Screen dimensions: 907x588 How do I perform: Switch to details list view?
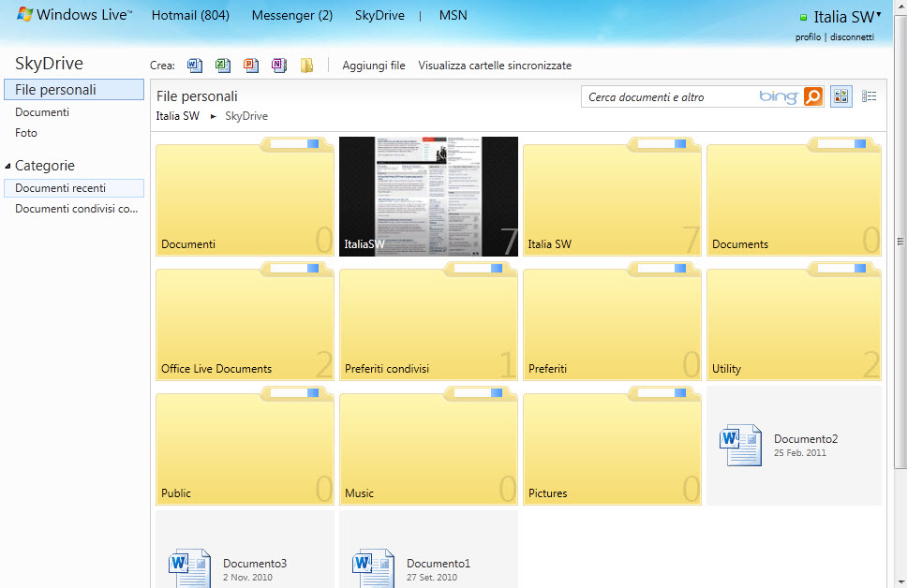[x=869, y=96]
